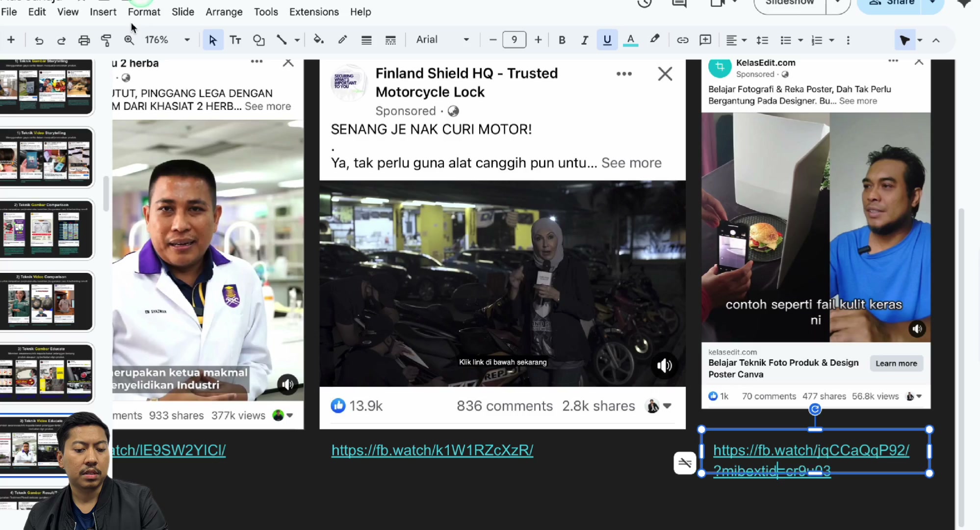Click the Undo arrow icon
The height and width of the screenshot is (530, 980).
39,40
